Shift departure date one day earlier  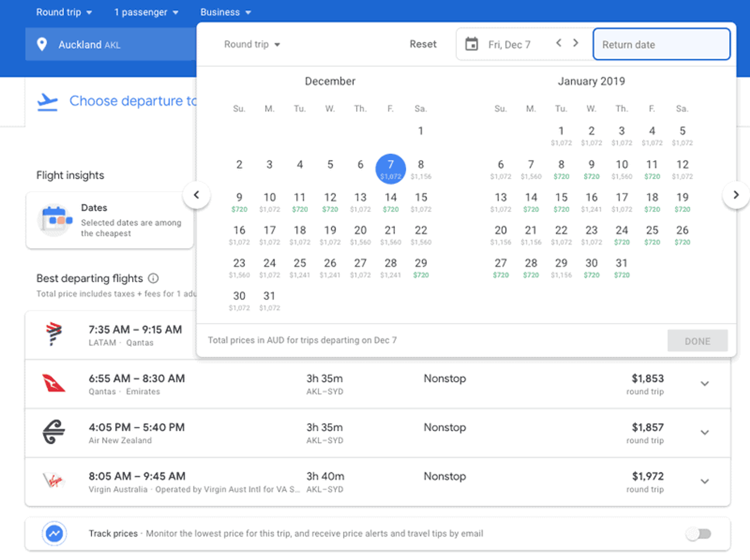tap(559, 43)
